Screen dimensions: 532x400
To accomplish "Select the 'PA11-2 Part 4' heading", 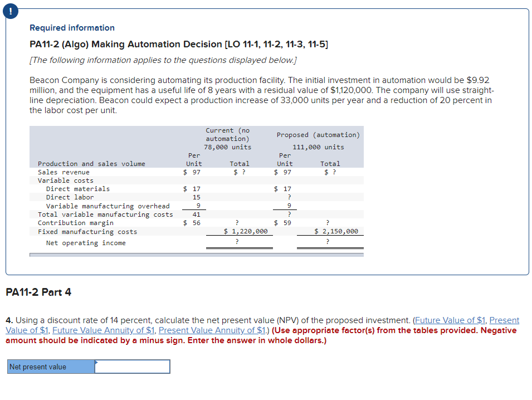I will point(38,292).
